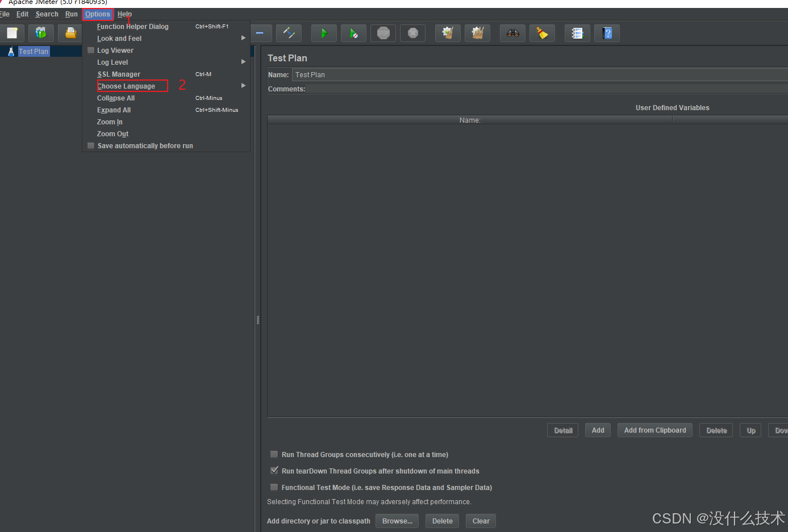The image size is (788, 532).
Task: Select Expand All menu item
Action: click(x=166, y=110)
